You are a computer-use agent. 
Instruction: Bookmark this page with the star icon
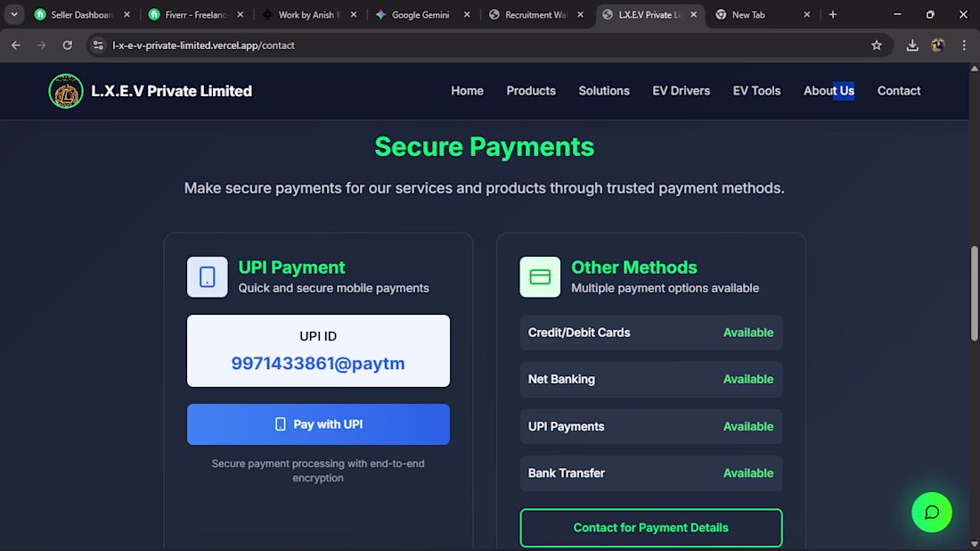tap(877, 45)
